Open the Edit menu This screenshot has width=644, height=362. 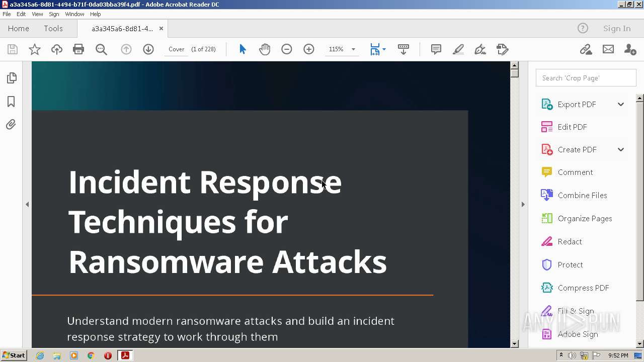pyautogui.click(x=21, y=14)
